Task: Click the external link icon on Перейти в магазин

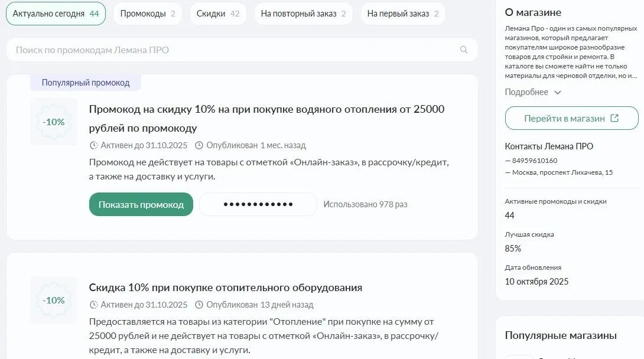Action: point(614,117)
